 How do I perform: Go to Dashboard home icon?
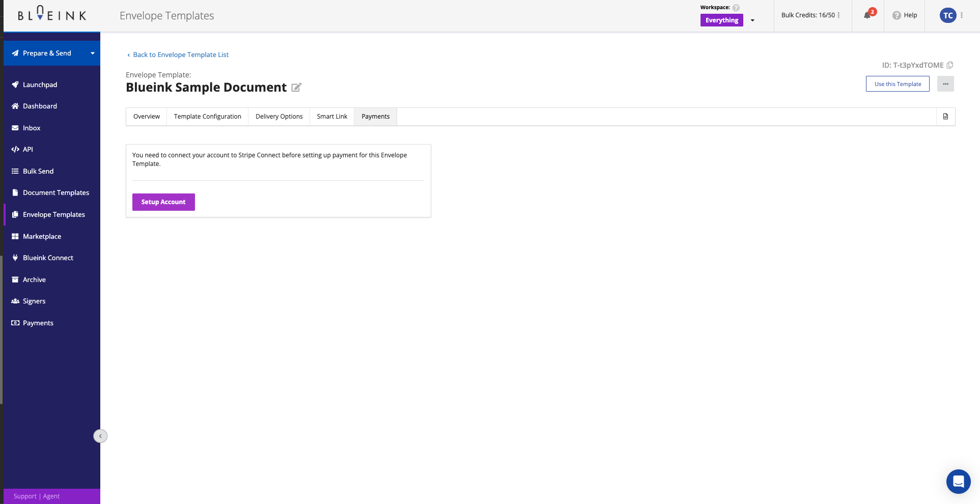pyautogui.click(x=15, y=106)
